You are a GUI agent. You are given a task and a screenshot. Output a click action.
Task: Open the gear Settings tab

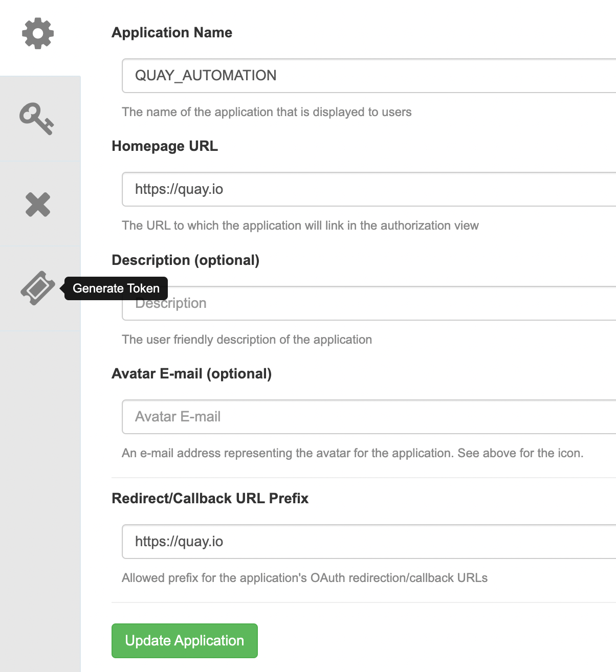click(38, 34)
